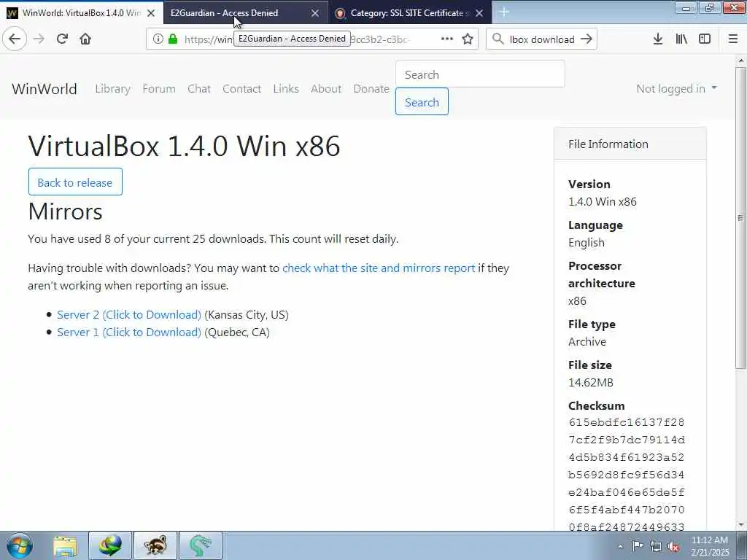Close the E2Guardian Access Denied tab
The image size is (747, 560).
pos(315,13)
